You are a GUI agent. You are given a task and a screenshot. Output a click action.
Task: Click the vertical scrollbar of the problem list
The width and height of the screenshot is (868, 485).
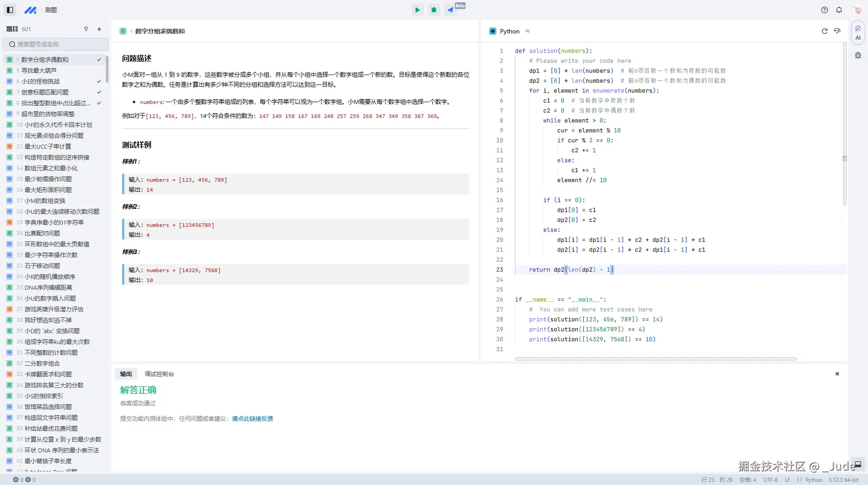pyautogui.click(x=107, y=69)
